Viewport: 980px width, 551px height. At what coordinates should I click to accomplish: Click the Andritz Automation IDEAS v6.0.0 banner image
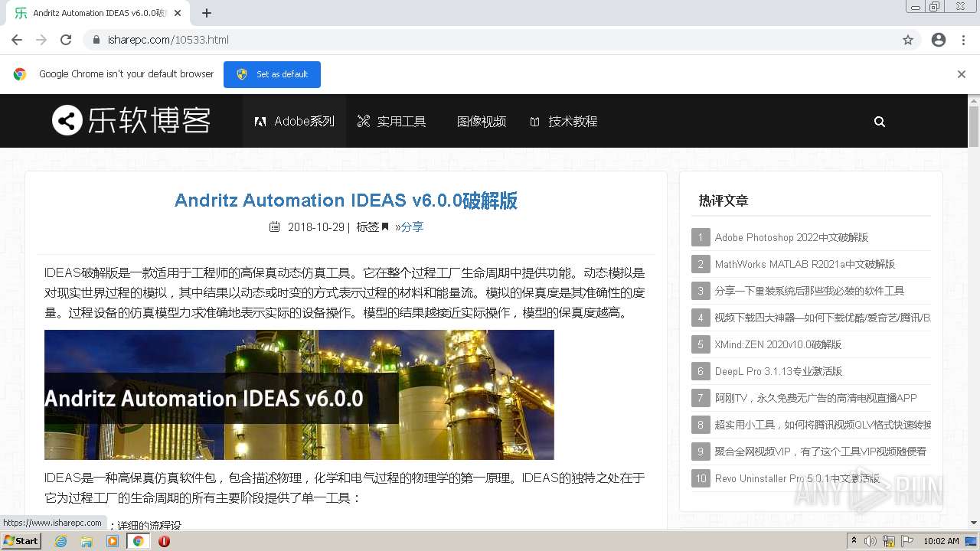299,395
